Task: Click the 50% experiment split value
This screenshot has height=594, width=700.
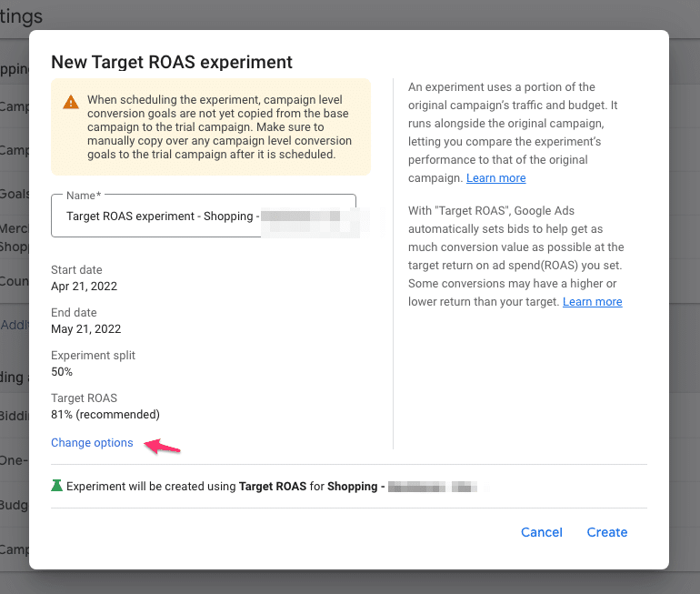Action: click(62, 371)
